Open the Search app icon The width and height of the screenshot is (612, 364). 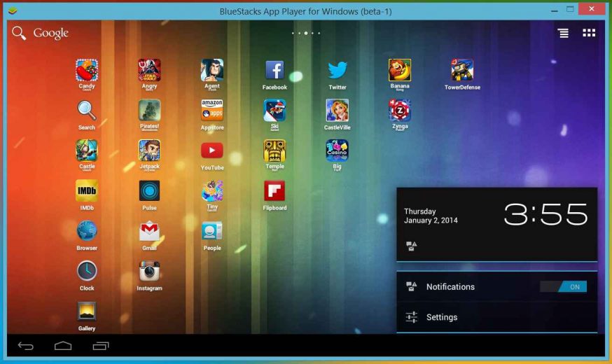87,111
